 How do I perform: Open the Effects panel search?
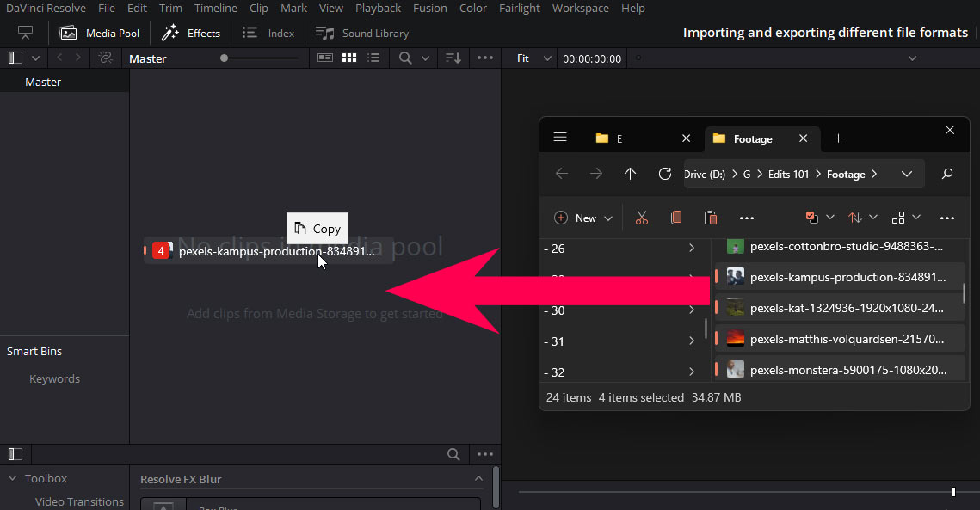click(x=453, y=454)
